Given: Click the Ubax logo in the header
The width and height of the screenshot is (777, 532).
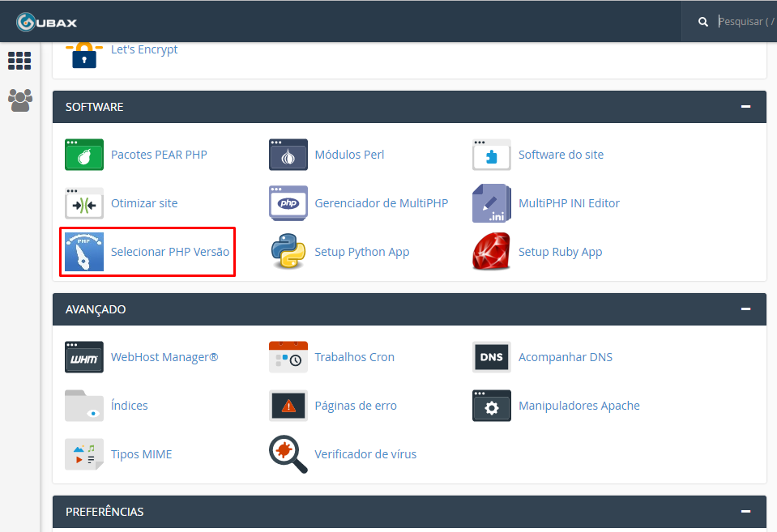Looking at the screenshot, I should (x=47, y=21).
